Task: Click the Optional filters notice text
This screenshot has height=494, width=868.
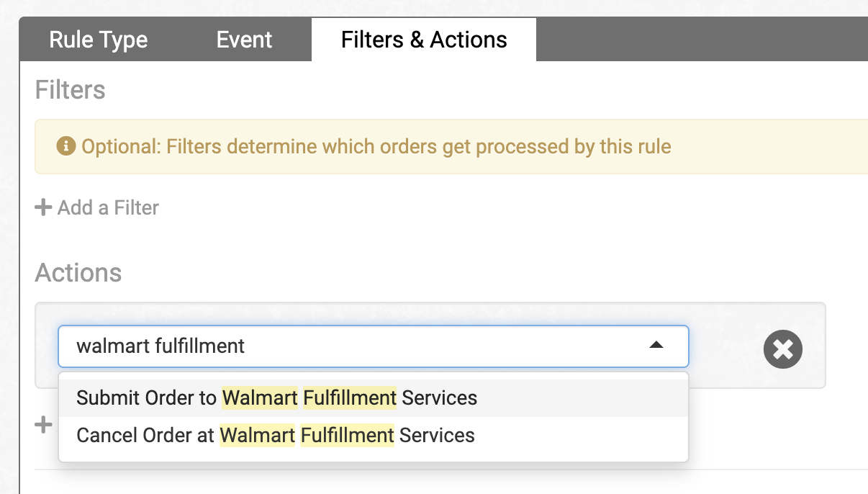Action: pyautogui.click(x=376, y=147)
